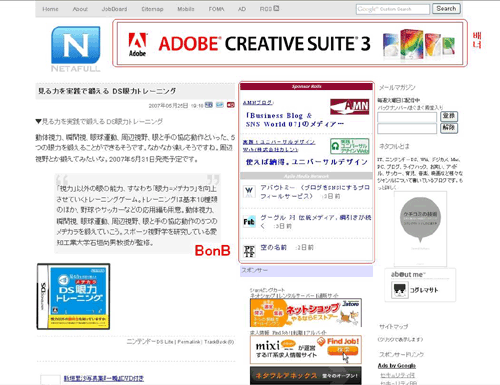This screenshot has height=385, width=500.
Task: Open the セキュリティ ad link under Ads by Google
Action: [x=398, y=375]
